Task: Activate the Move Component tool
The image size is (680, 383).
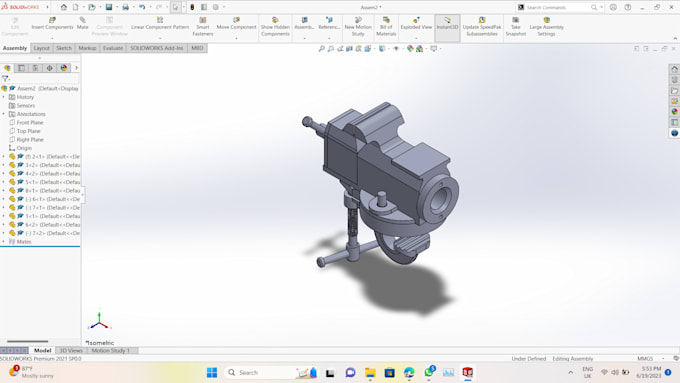Action: tap(236, 23)
